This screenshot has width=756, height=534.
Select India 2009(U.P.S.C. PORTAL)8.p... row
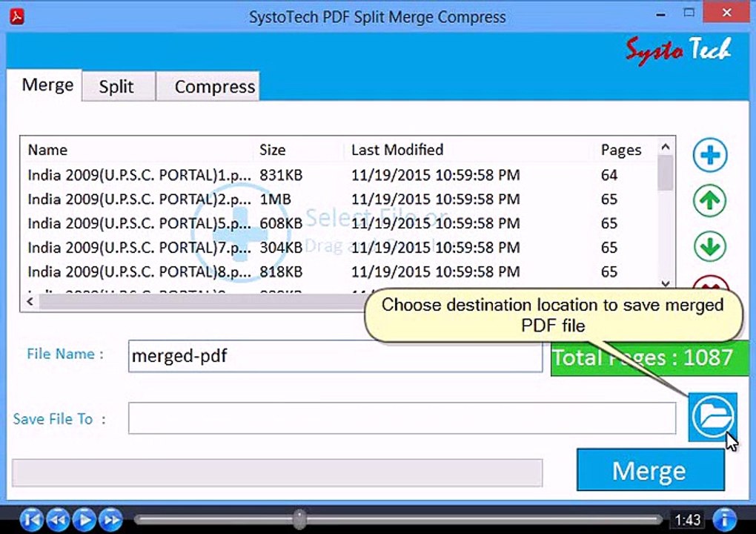point(339,271)
